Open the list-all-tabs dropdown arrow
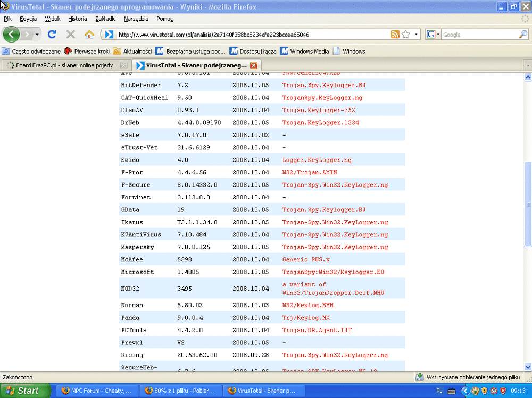The width and height of the screenshot is (532, 398). [528, 65]
